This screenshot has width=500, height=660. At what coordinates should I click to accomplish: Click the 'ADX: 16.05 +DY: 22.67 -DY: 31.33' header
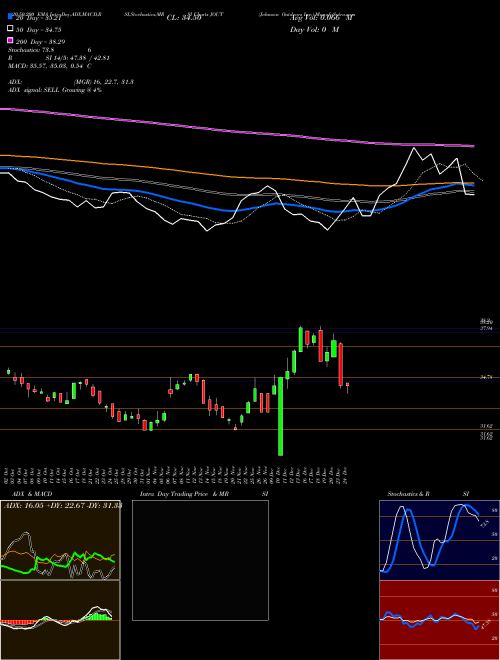[x=63, y=506]
